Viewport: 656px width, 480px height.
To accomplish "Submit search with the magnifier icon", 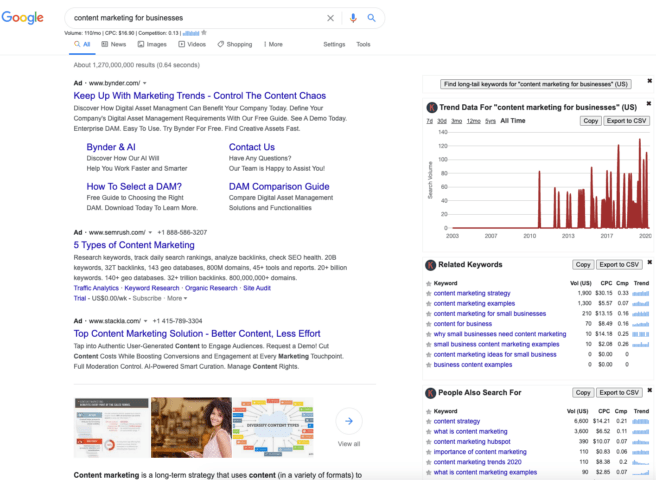I will click(371, 18).
